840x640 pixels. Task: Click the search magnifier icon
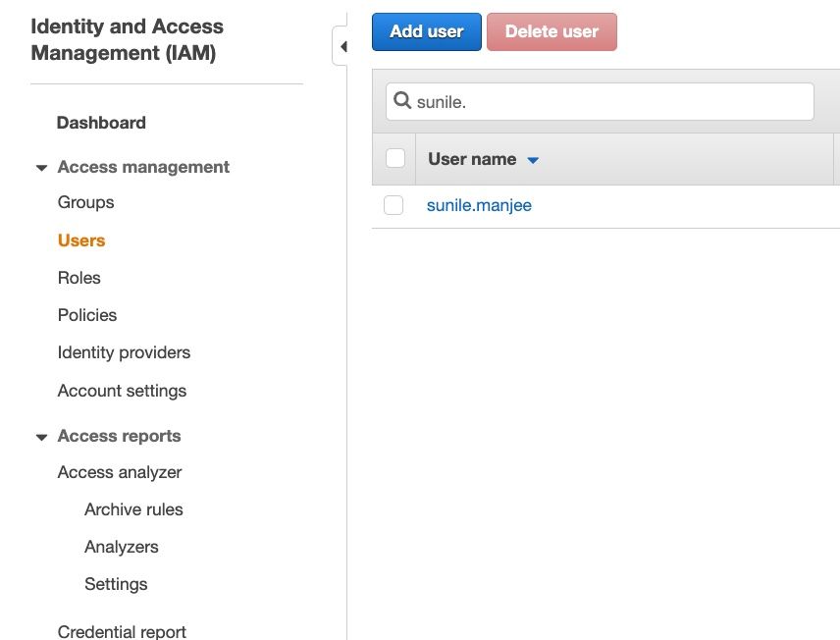[402, 101]
